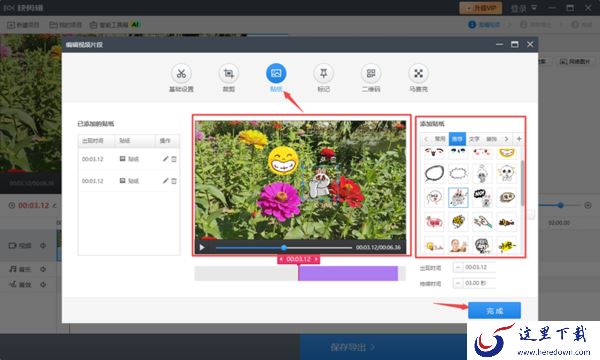The height and width of the screenshot is (360, 600).
Task: Click the blue 完成 finish button
Action: [x=494, y=310]
